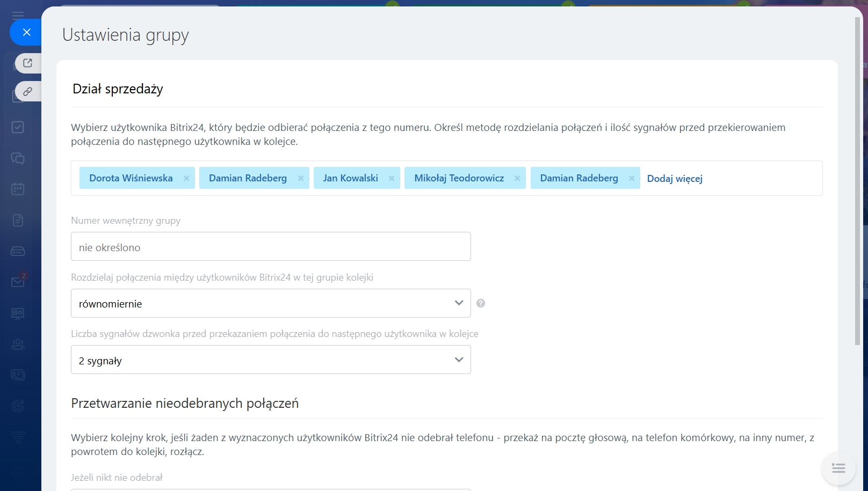Click the help question mark beside równomiernie
Screen dimensions: 868x491
coord(481,303)
